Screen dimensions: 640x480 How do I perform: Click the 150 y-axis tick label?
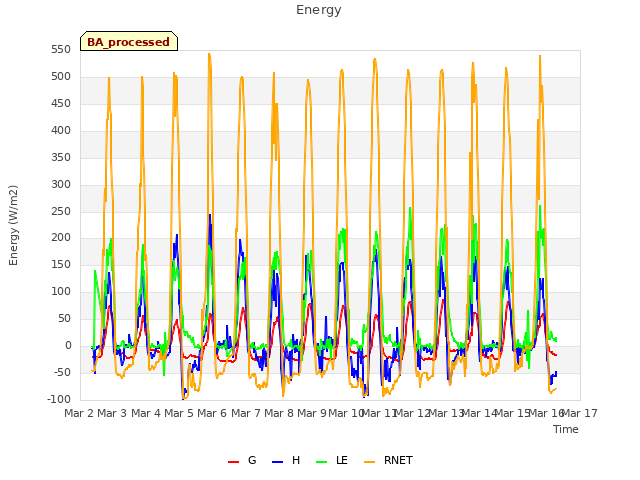click(x=61, y=264)
